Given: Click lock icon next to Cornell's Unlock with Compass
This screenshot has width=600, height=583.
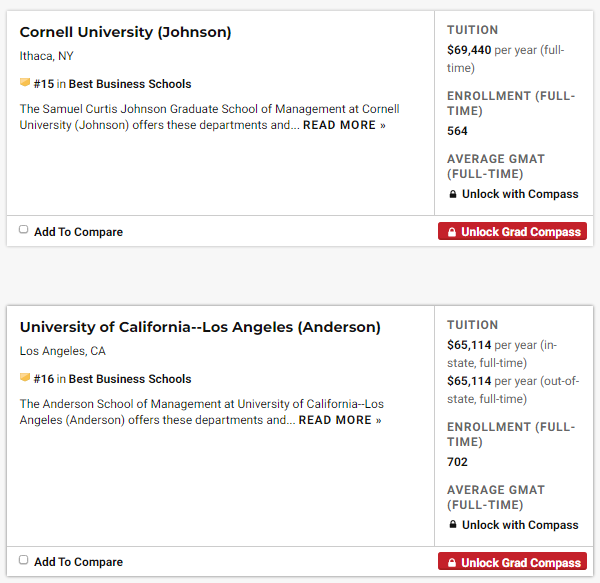Looking at the screenshot, I should [x=453, y=194].
